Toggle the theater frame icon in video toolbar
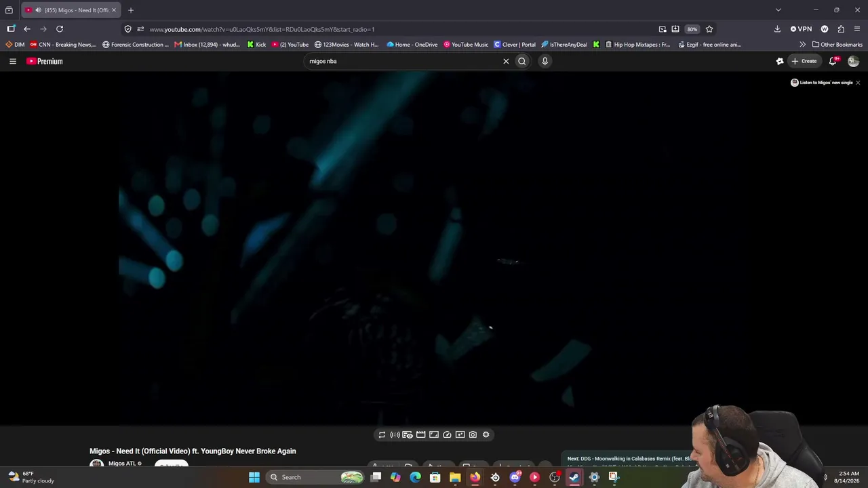 coord(434,434)
